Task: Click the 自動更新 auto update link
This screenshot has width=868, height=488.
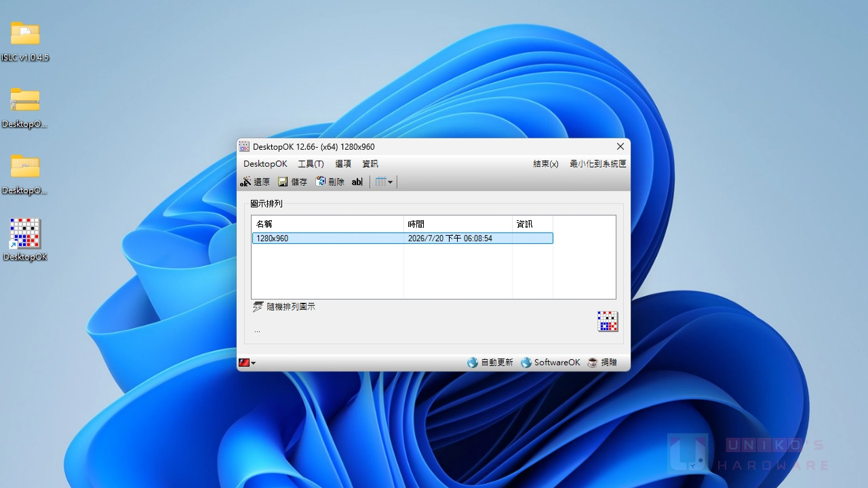Action: click(490, 363)
